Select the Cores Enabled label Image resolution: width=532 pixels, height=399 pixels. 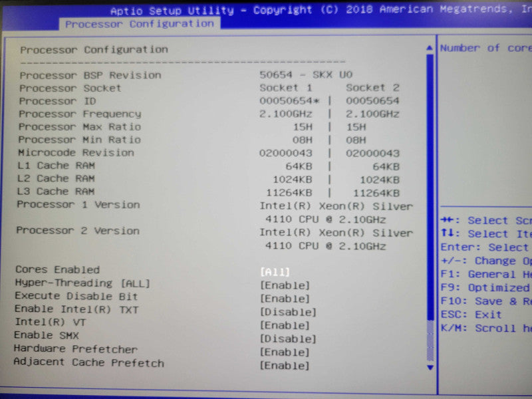(58, 270)
